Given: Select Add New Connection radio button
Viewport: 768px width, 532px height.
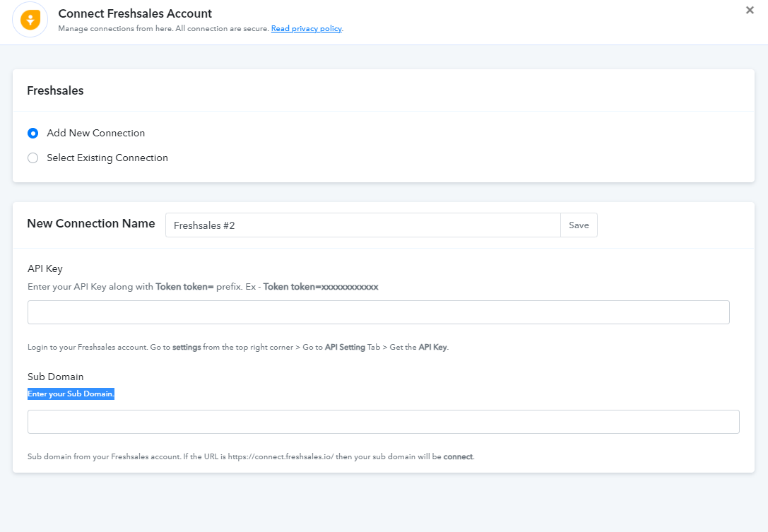Looking at the screenshot, I should tap(33, 134).
